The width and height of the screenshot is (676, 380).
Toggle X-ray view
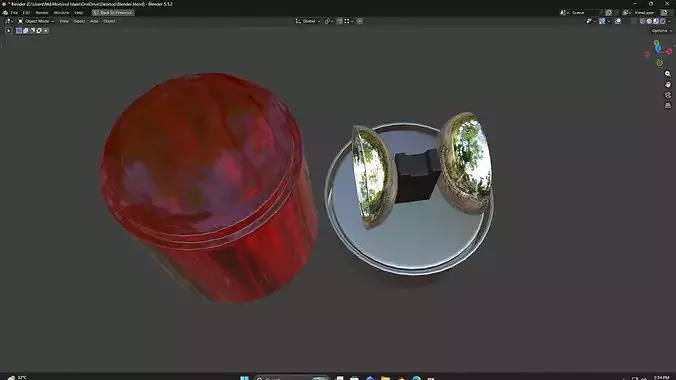633,21
